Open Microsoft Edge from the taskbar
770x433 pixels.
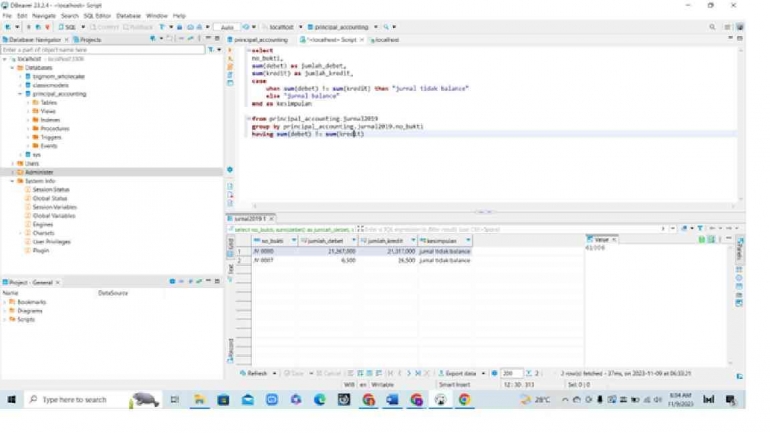tap(320, 400)
